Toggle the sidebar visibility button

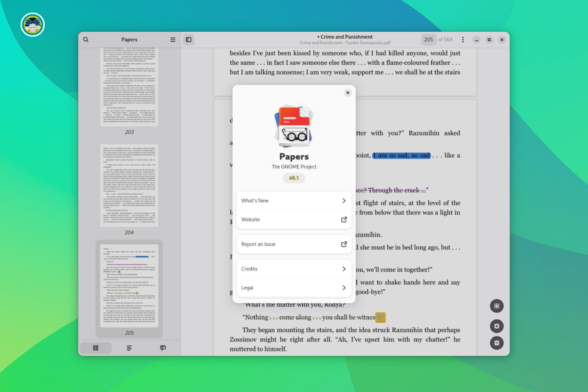coord(189,40)
